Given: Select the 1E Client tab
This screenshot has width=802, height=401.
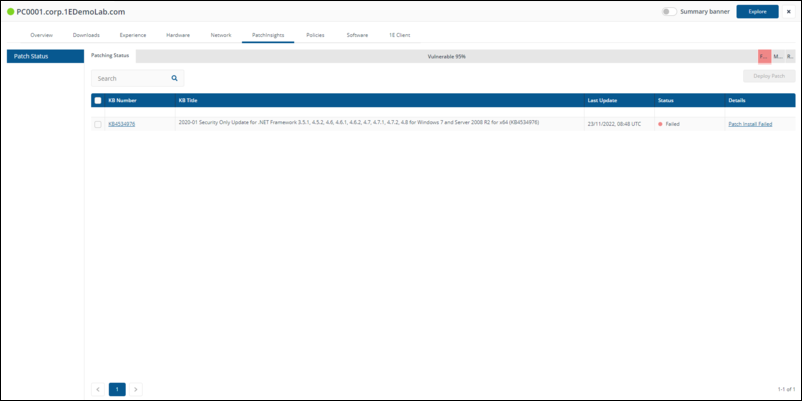Looking at the screenshot, I should [x=399, y=35].
